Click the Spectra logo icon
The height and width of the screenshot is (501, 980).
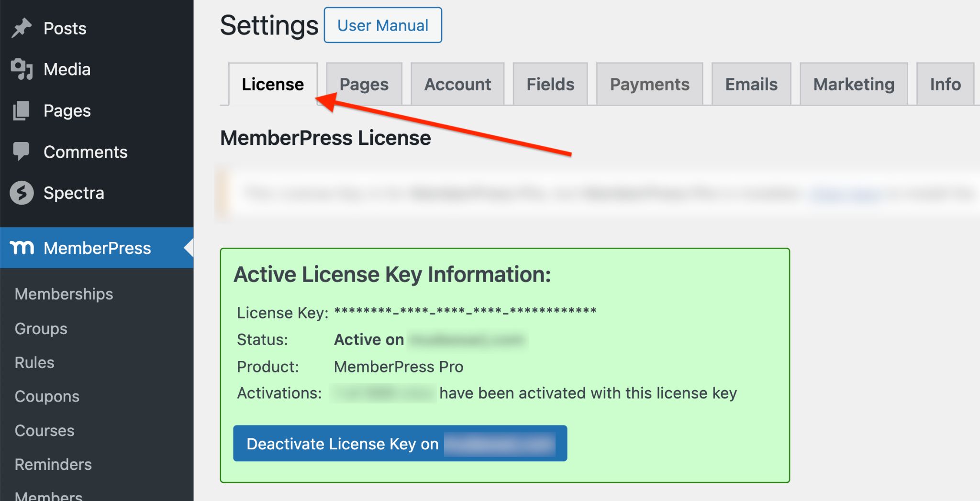tap(22, 193)
